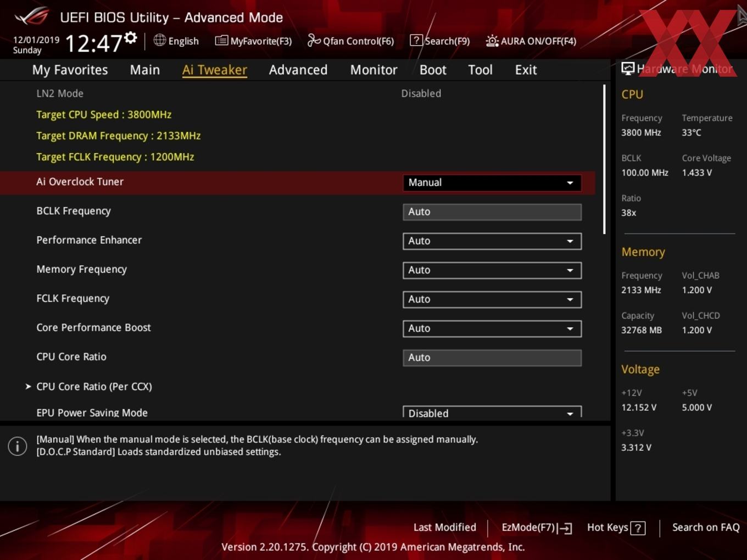Click Search on FAQ link
Viewport: 747px width, 560px height.
point(706,527)
